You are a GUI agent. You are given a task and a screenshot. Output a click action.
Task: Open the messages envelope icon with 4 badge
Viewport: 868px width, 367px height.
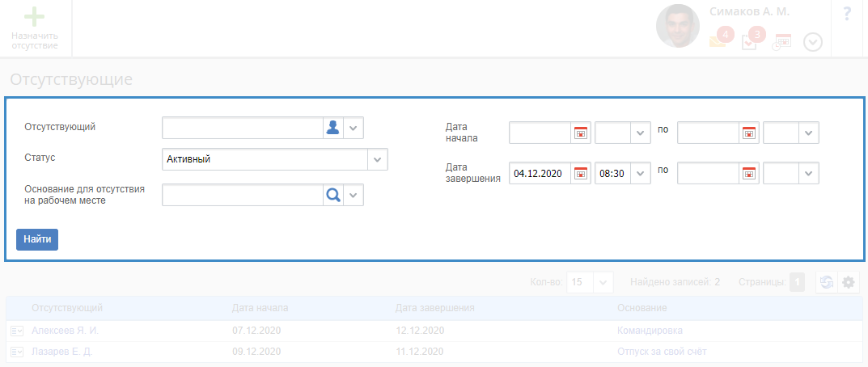point(718,40)
